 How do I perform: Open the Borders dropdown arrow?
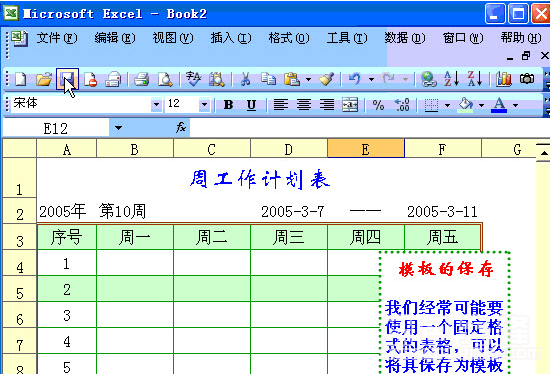[x=447, y=105]
